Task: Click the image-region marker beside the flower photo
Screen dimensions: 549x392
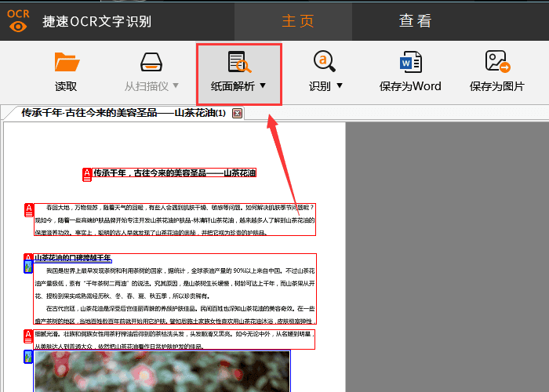Action: click(28, 357)
